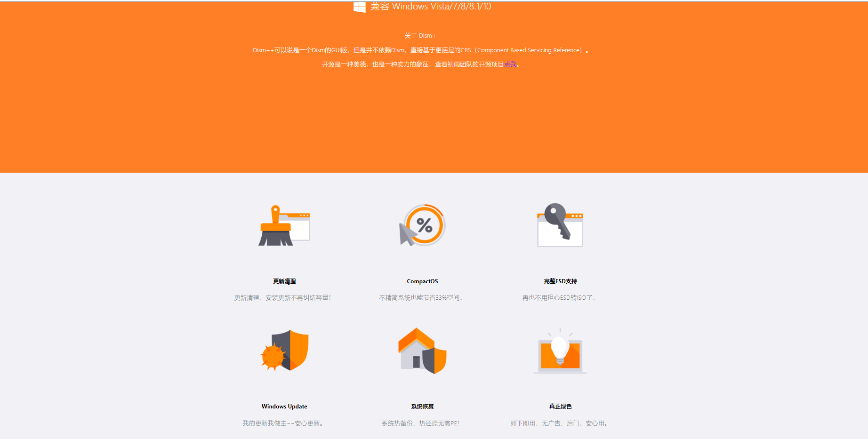Click the CompactOS percent gauge icon
This screenshot has width=868, height=439.
click(422, 225)
